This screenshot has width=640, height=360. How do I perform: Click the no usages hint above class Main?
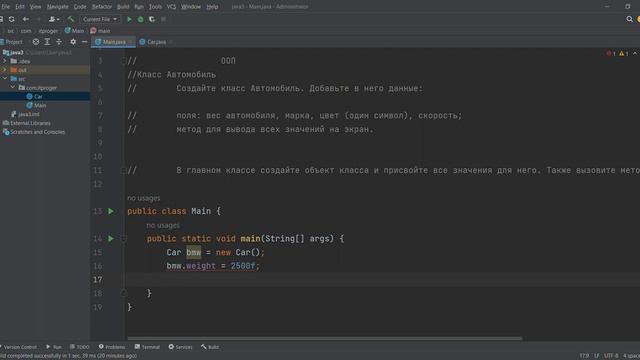[144, 198]
